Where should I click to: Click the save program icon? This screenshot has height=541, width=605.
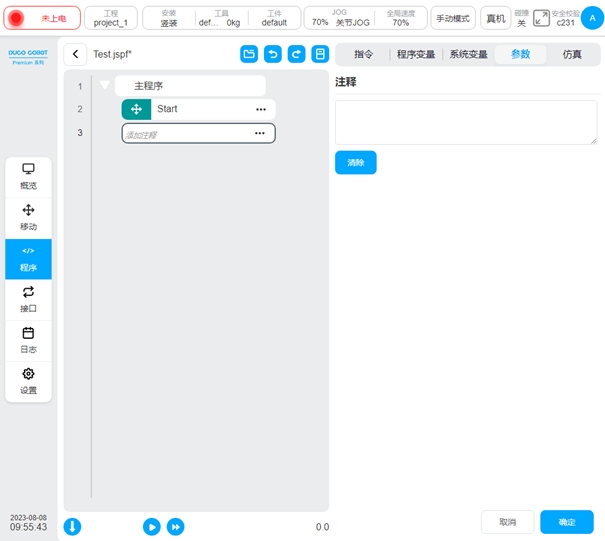320,54
